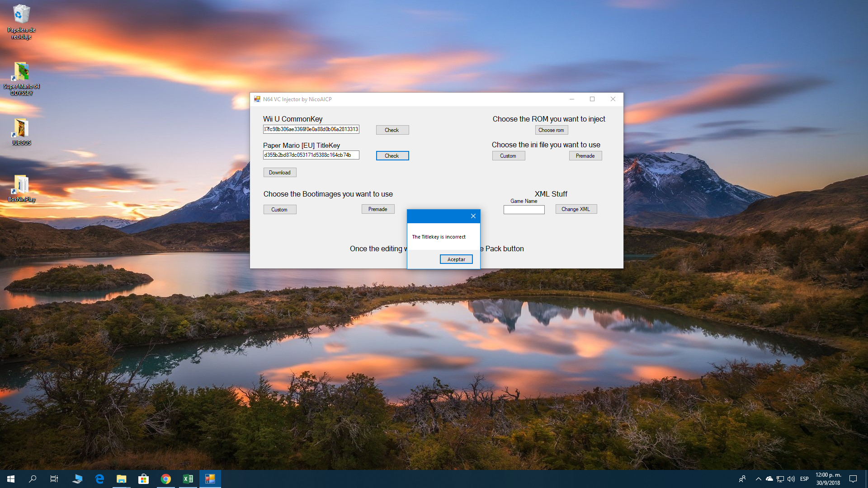
Task: Open the network tray icon
Action: 780,479
